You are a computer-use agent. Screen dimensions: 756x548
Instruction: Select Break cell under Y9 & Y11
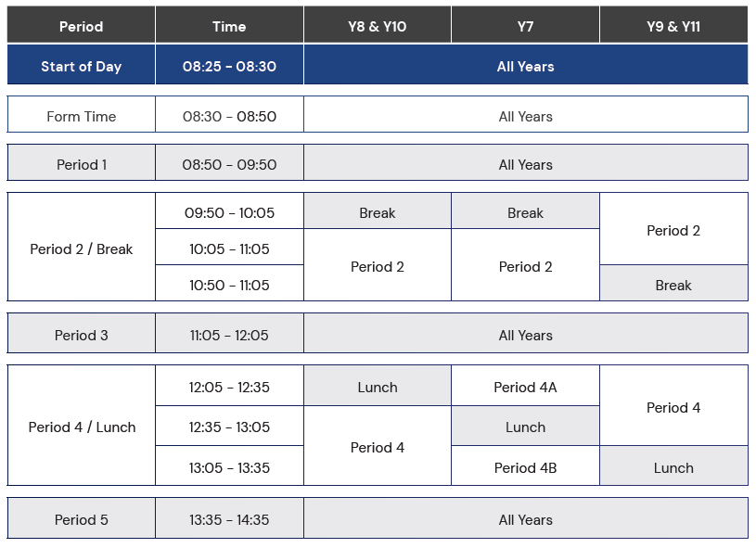coord(674,284)
